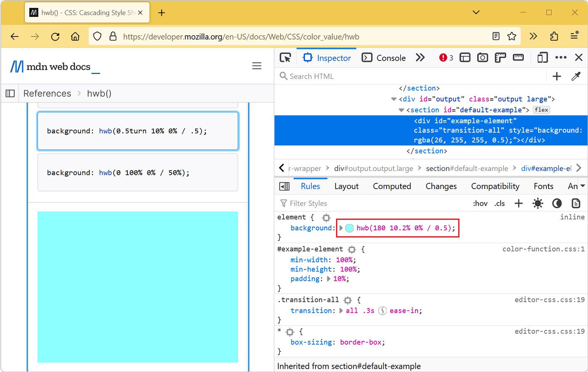The width and height of the screenshot is (588, 372).
Task: Toggle rulers for the page
Action: 500,58
